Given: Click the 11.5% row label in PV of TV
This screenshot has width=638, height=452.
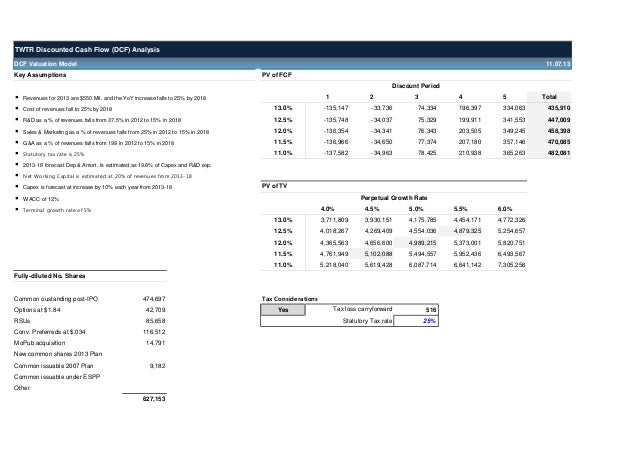Looking at the screenshot, I should 283,253.
